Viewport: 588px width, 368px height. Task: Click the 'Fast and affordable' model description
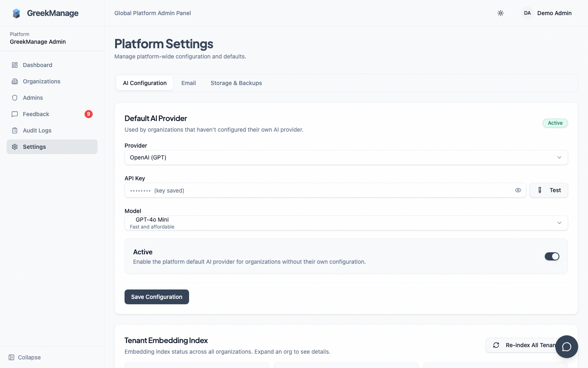(152, 227)
